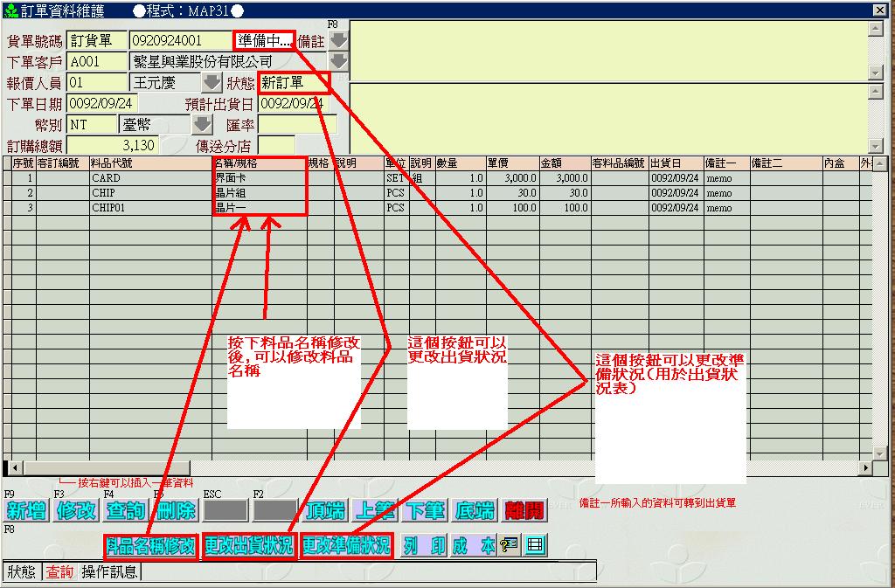895x588 pixels.
Task: Click the application icon in the title bar
Action: pyautogui.click(x=10, y=9)
